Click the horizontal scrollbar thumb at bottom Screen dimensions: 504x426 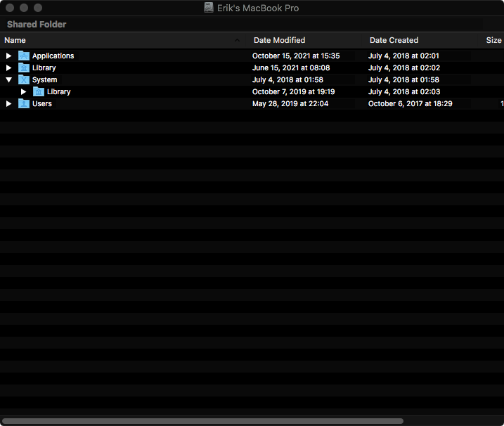[202, 421]
